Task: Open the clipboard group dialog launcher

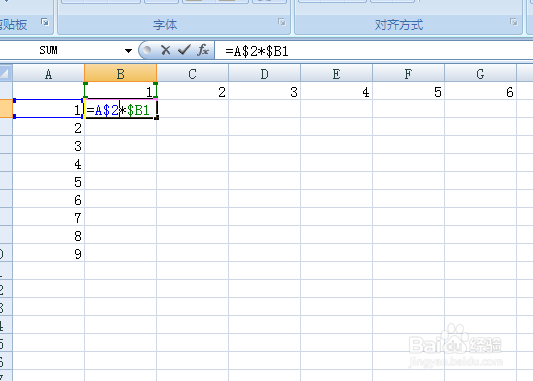Action: coord(45,22)
